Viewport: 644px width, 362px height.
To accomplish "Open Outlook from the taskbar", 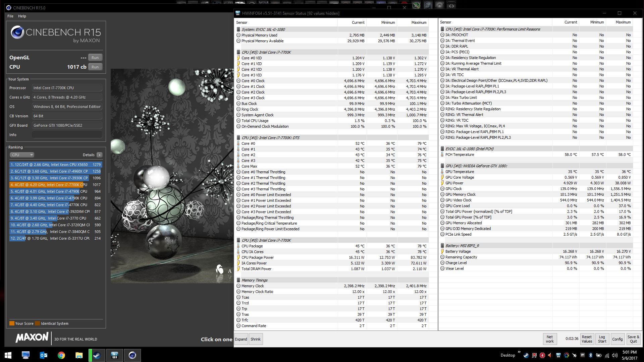I will tap(44, 355).
